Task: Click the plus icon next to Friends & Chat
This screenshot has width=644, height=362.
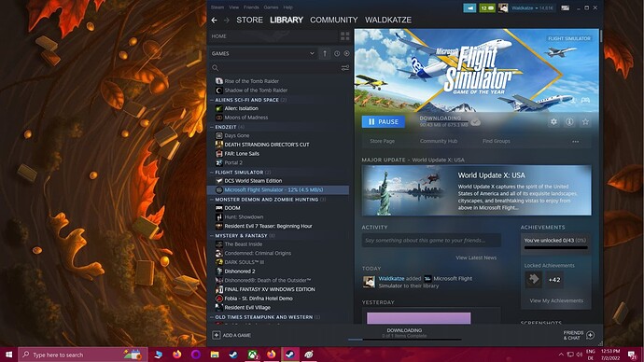Action: pos(590,335)
